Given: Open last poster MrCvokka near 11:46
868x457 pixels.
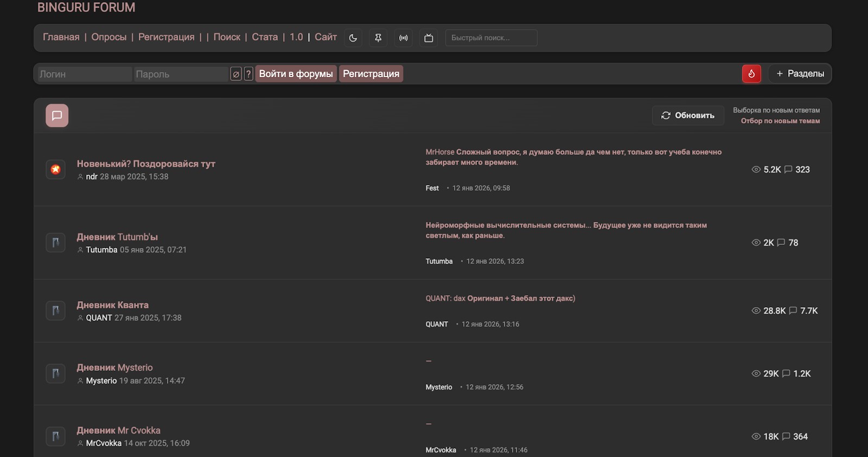Looking at the screenshot, I should (441, 450).
